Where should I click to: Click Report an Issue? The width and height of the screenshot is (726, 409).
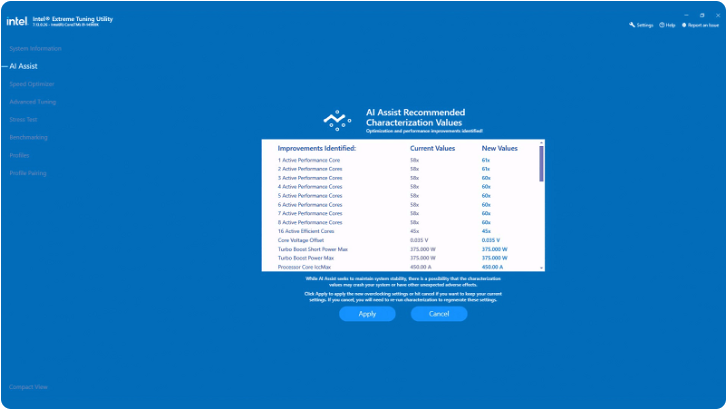coord(701,25)
